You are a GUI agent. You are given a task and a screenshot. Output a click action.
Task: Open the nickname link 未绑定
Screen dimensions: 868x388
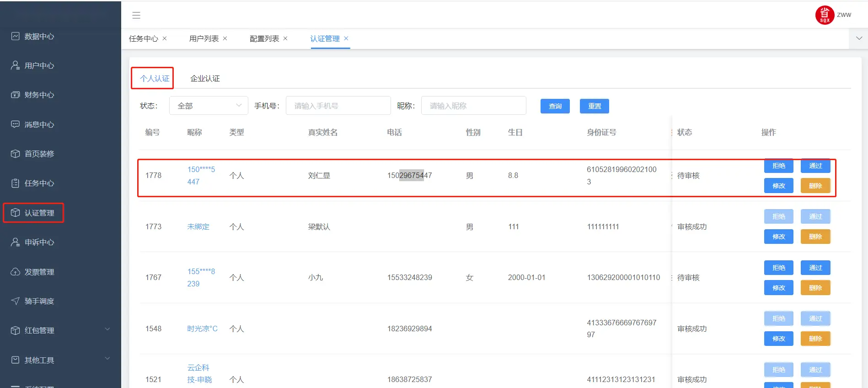[198, 226]
